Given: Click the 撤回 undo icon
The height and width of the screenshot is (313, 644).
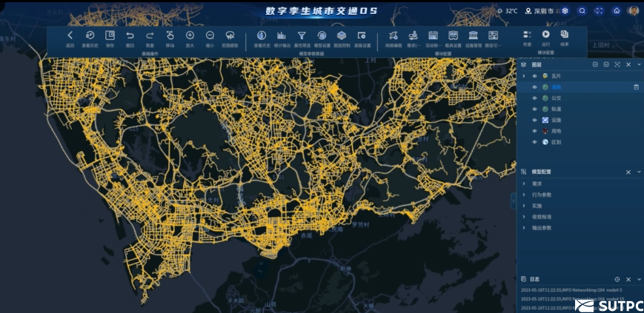Looking at the screenshot, I should point(130,36).
